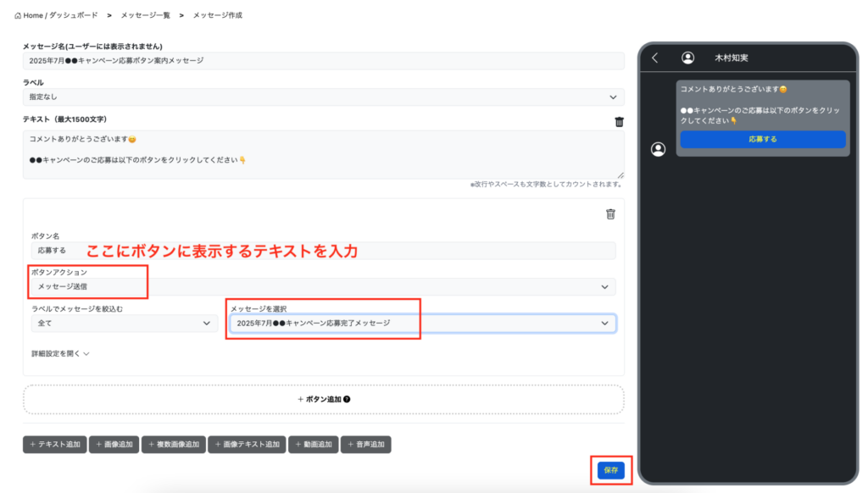This screenshot has width=868, height=493.
Task: Click the back arrow in phone preview
Action: pyautogui.click(x=654, y=58)
